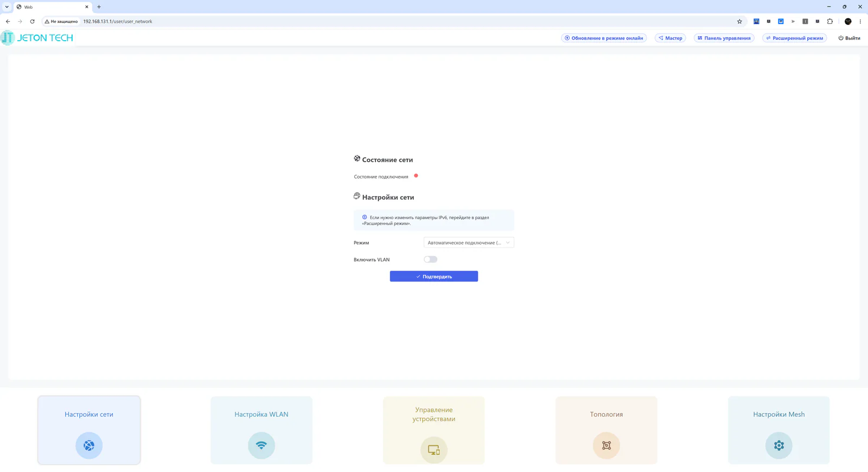
Task: Open Панель управления
Action: click(x=724, y=38)
